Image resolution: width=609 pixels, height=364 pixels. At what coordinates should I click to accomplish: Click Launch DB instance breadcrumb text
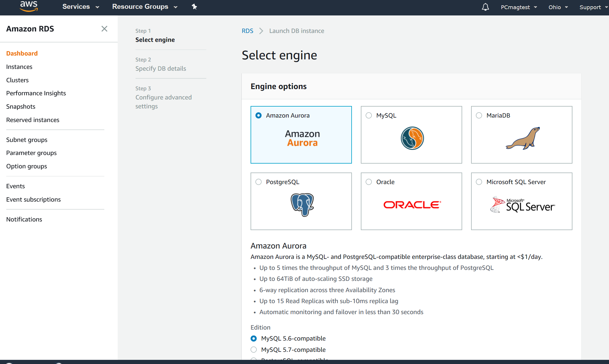[x=297, y=31]
